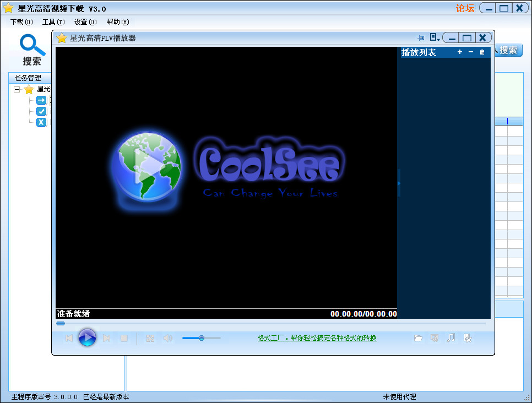Toggle fullscreen video mode icon
The width and height of the screenshot is (532, 403).
(x=150, y=338)
